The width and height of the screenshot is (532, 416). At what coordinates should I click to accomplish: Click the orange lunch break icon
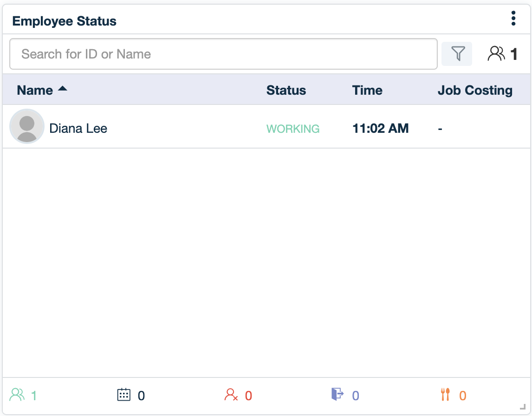click(x=446, y=395)
